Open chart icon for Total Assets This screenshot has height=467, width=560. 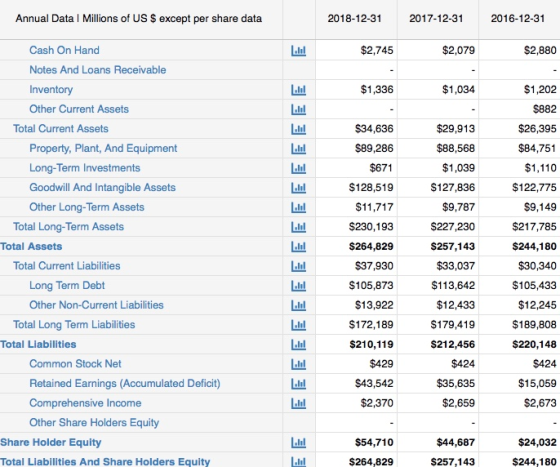[299, 247]
